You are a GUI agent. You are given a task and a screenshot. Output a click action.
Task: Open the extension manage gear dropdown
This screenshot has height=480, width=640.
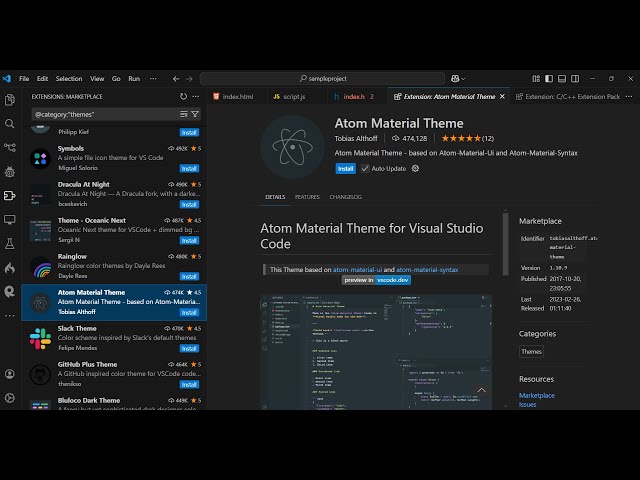click(x=416, y=168)
